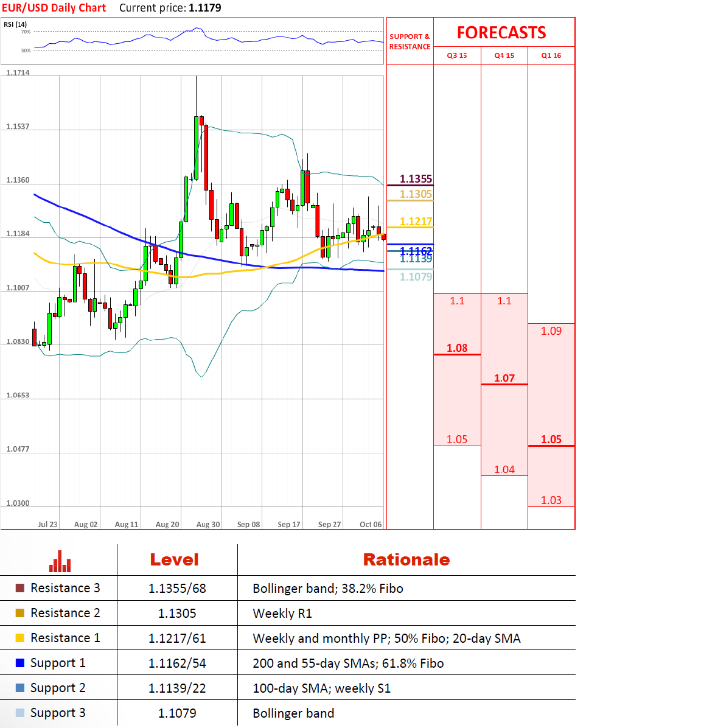The image size is (701, 728).
Task: Select the 'EUR/USD Daily Chart' title
Action: (x=54, y=8)
